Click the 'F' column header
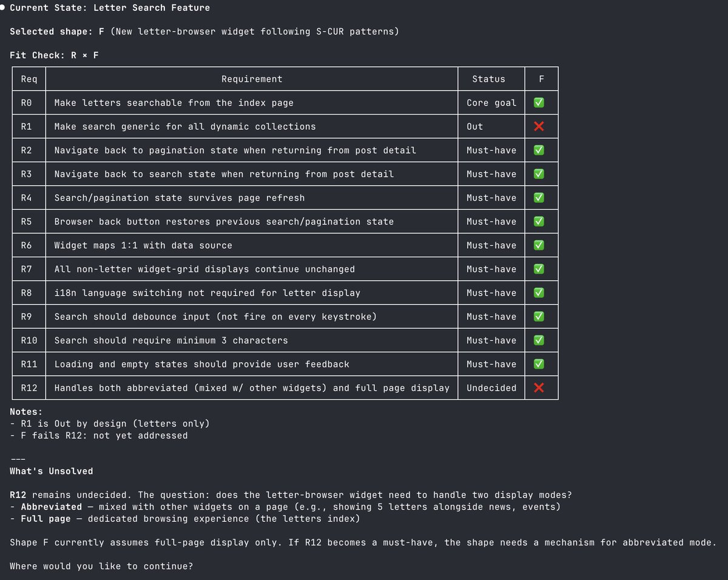The height and width of the screenshot is (580, 728). coord(541,79)
